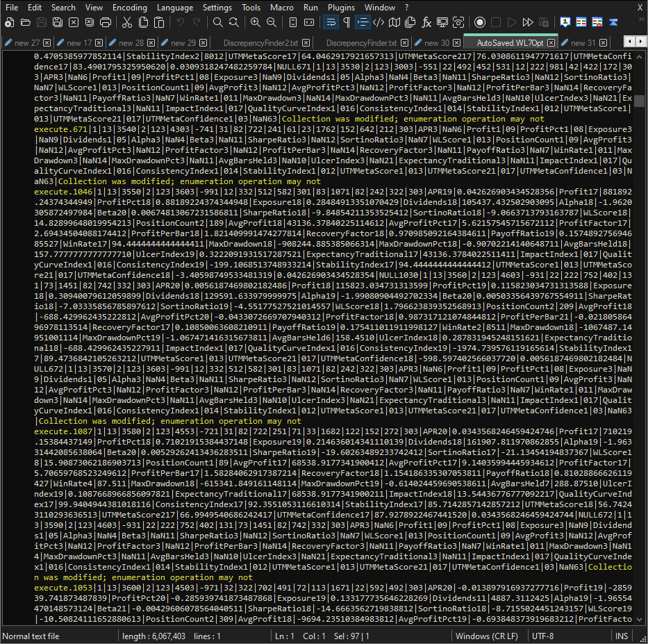Screen dimensions: 648x644
Task: Toggle the Indent Guide button
Action: point(363,23)
